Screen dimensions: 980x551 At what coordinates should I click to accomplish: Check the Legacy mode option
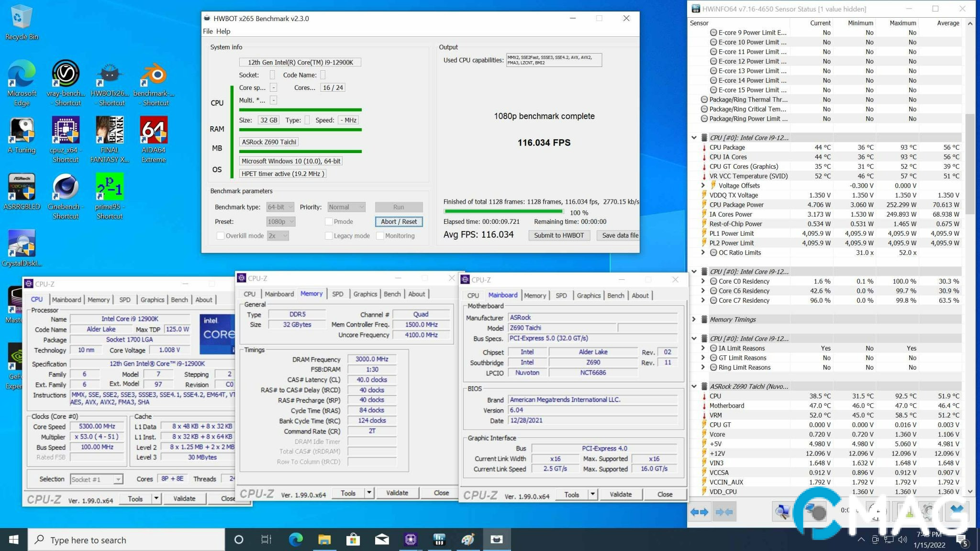pos(329,235)
